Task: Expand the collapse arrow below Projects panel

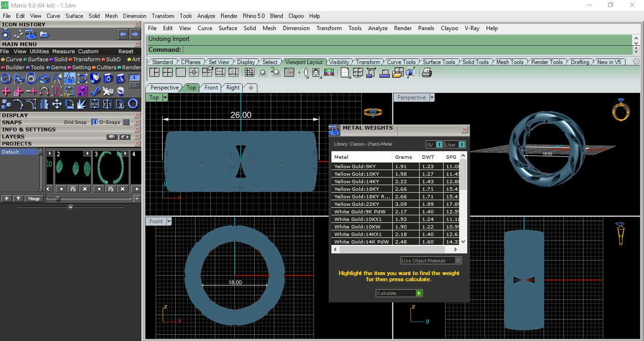Action: (x=71, y=207)
